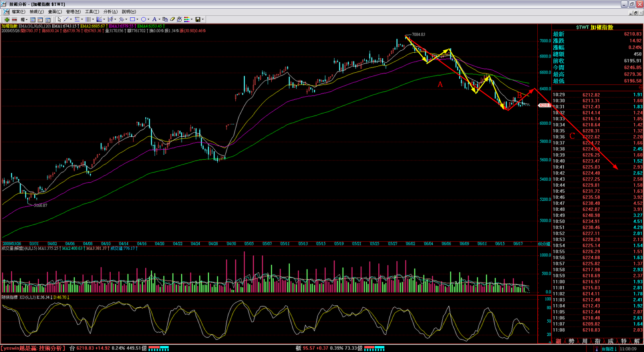Click the connection antenna status icon

pyautogui.click(x=597, y=349)
